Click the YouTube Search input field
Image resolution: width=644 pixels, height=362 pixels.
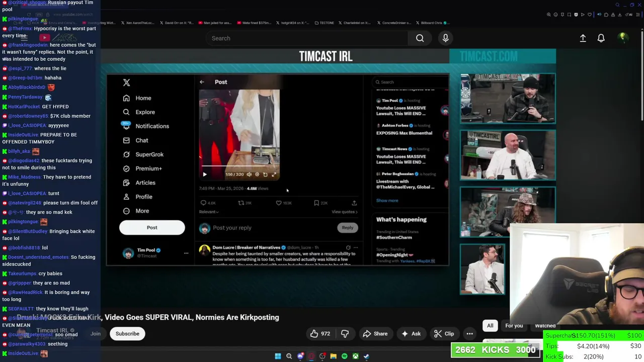307,38
